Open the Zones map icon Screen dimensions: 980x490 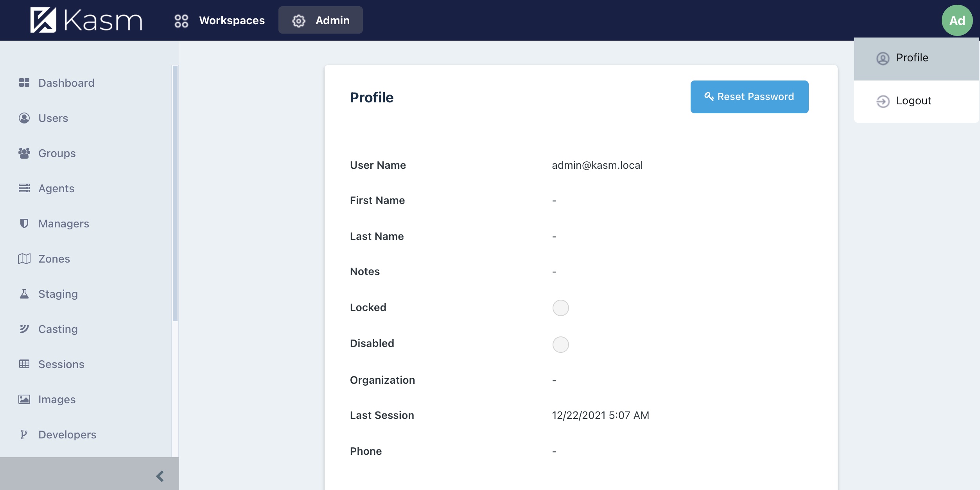pos(24,258)
